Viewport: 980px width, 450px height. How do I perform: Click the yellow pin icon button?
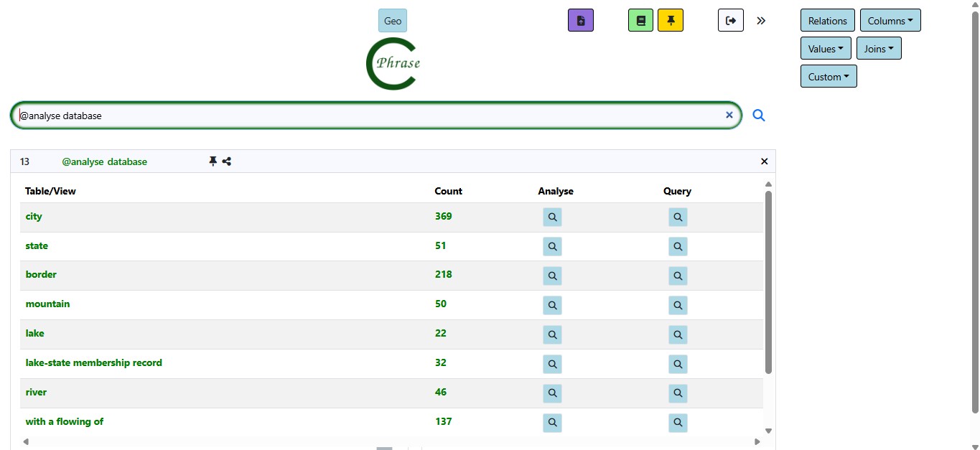671,21
